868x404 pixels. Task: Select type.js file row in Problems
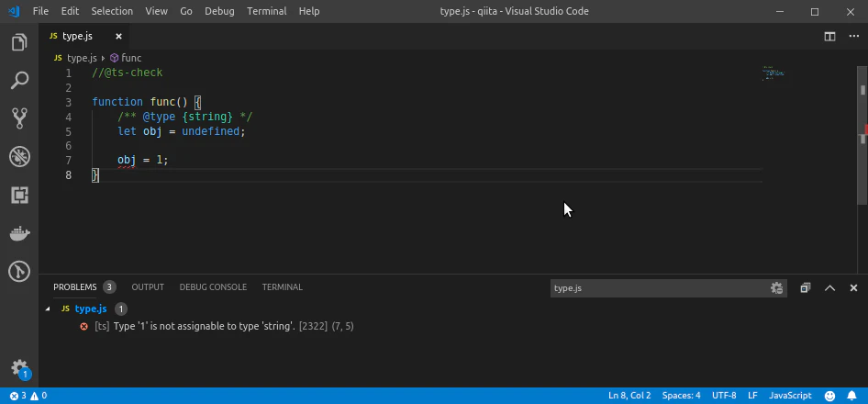coord(453,309)
